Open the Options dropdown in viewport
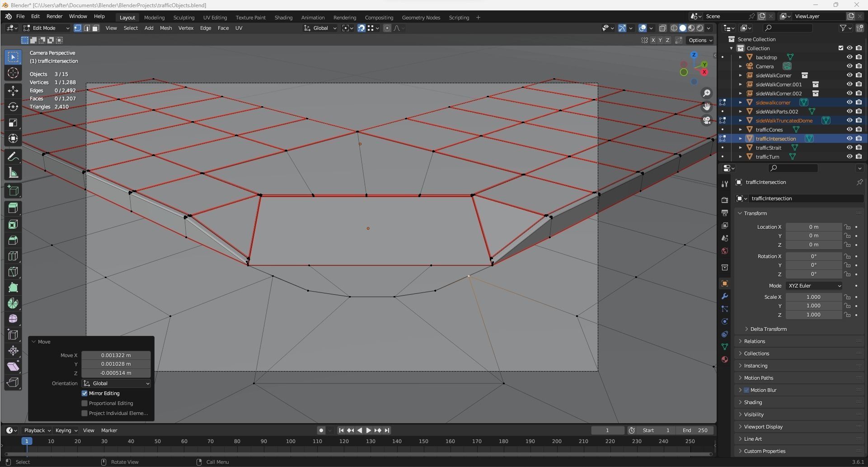Image resolution: width=868 pixels, height=467 pixels. (x=700, y=40)
